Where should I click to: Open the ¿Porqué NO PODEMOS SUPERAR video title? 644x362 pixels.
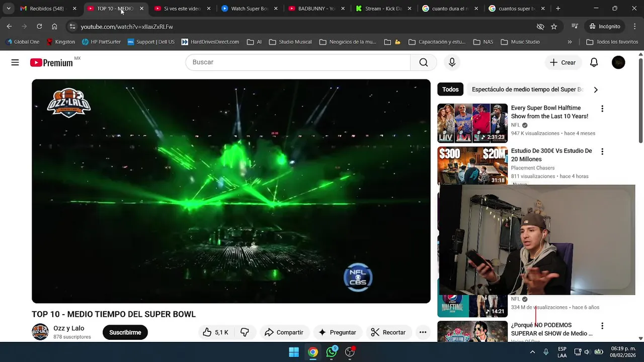tap(551, 329)
